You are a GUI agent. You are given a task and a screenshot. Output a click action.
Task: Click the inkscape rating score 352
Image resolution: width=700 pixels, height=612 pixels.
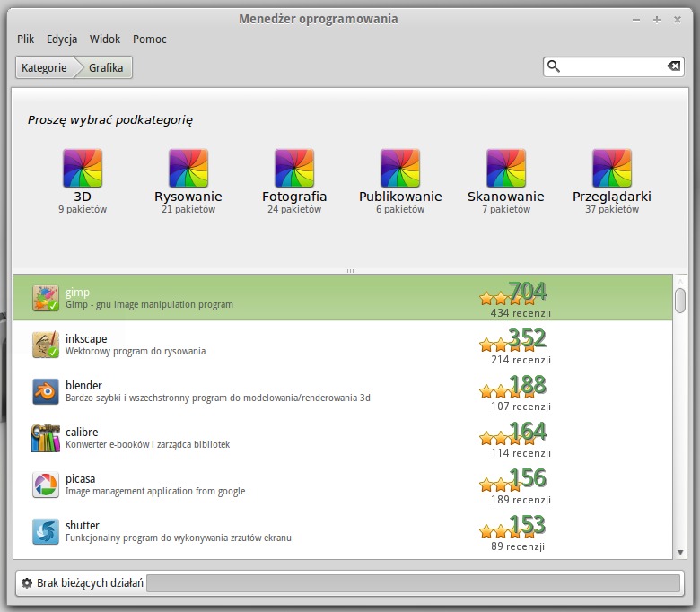point(527,338)
